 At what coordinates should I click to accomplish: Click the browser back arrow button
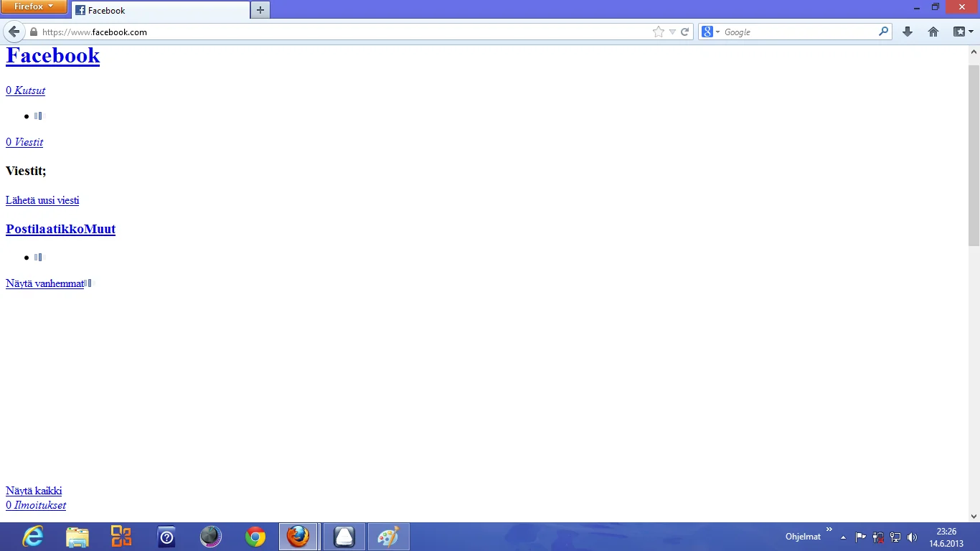point(14,32)
